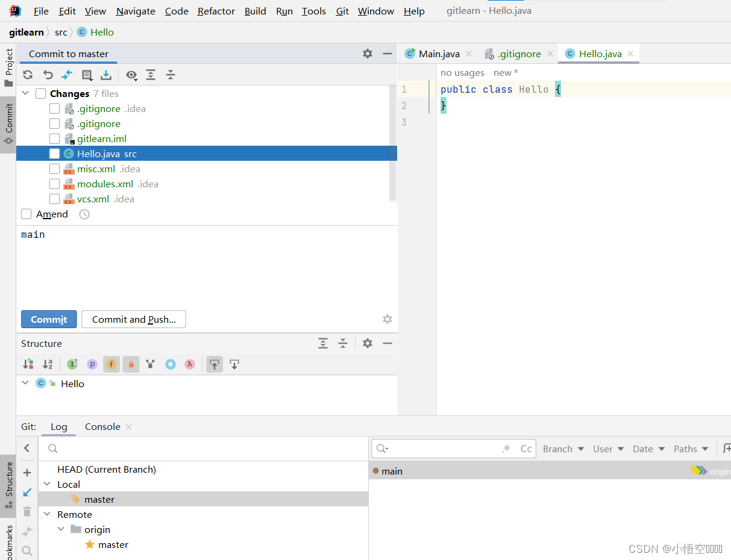Toggle Show Lambdas pink lambda icon

pos(190,364)
